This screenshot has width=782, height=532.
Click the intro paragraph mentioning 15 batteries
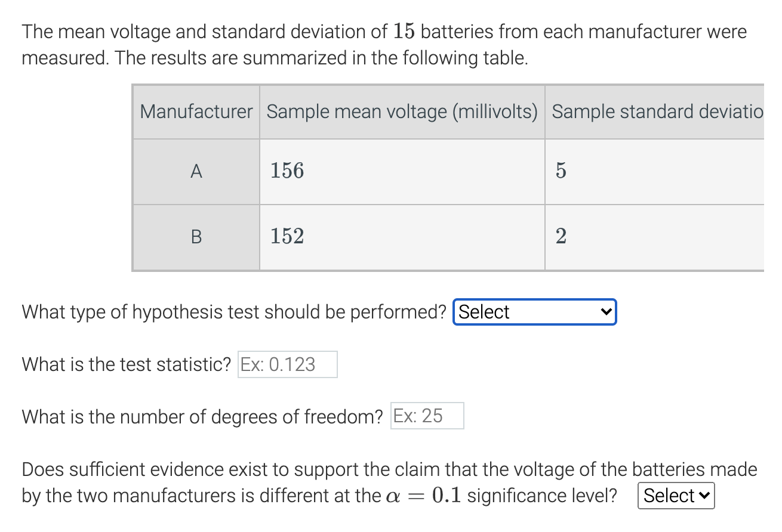[384, 45]
